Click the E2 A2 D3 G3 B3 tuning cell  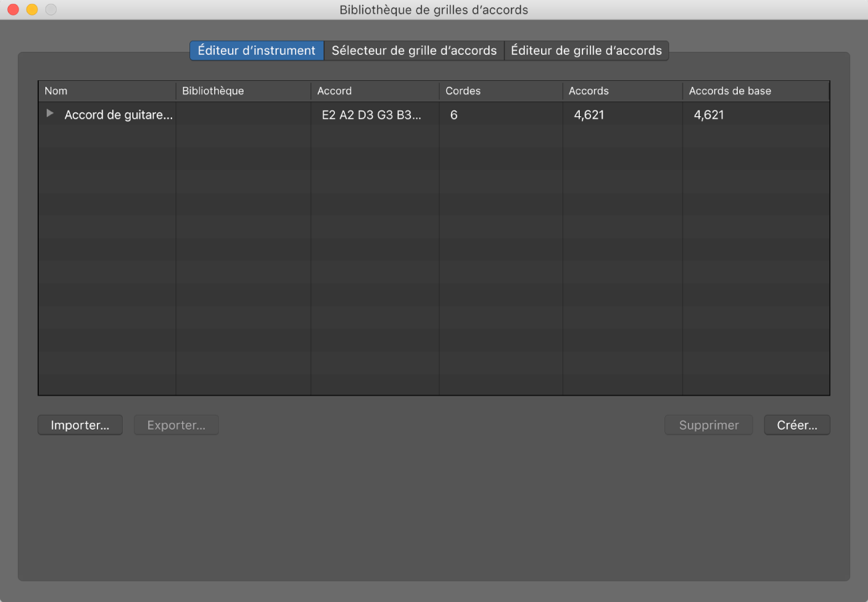[x=372, y=115]
